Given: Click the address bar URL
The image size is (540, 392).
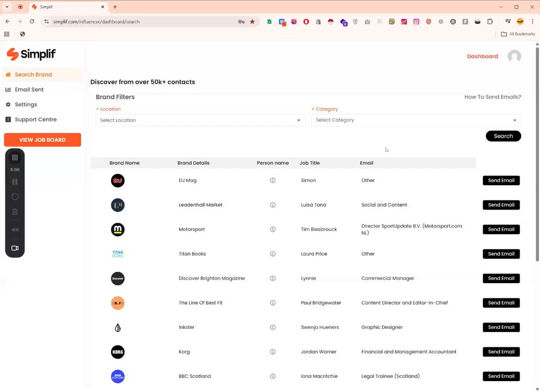Looking at the screenshot, I should 96,22.
